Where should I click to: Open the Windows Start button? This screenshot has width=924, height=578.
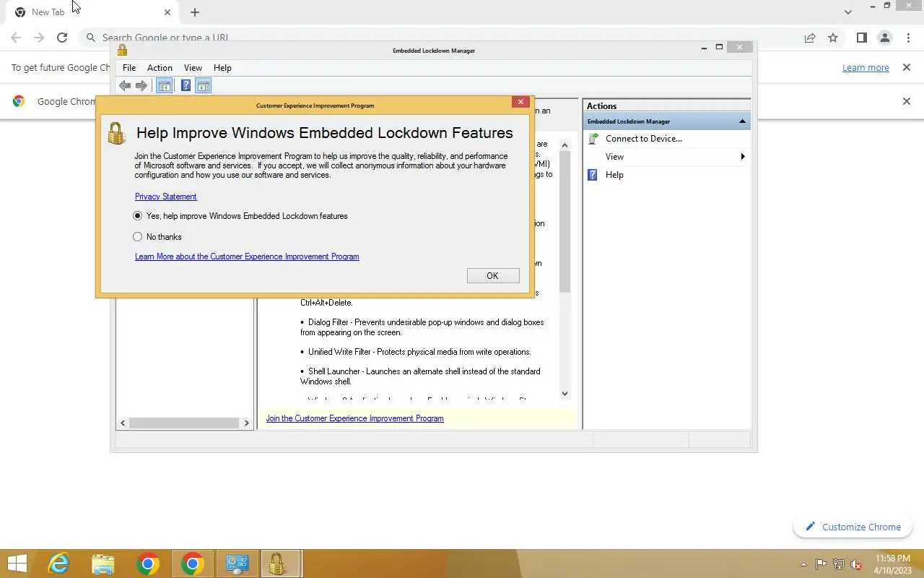[17, 564]
